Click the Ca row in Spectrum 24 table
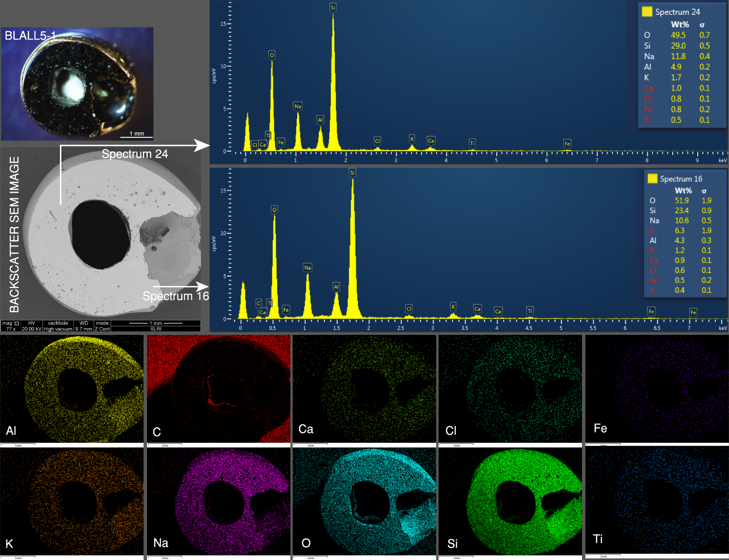Screen dimensions: 729x560 tap(676, 88)
